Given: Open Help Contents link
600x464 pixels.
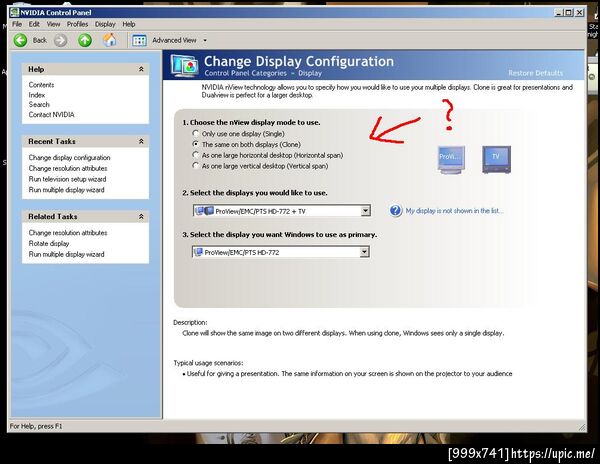Looking at the screenshot, I should click(41, 85).
